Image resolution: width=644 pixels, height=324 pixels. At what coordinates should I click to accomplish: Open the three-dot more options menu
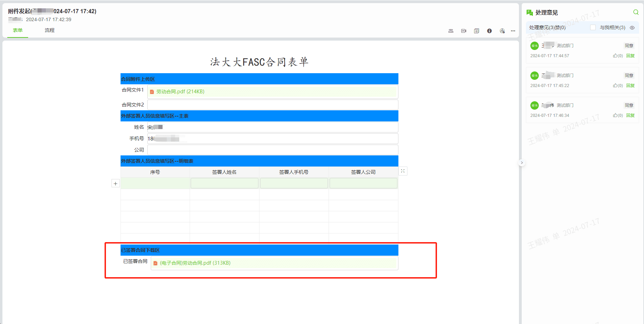point(513,31)
